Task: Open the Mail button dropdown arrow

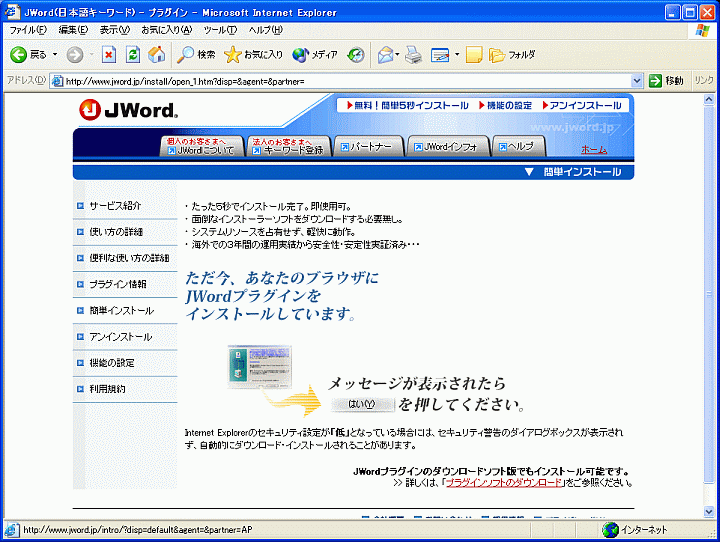Action: (397, 55)
